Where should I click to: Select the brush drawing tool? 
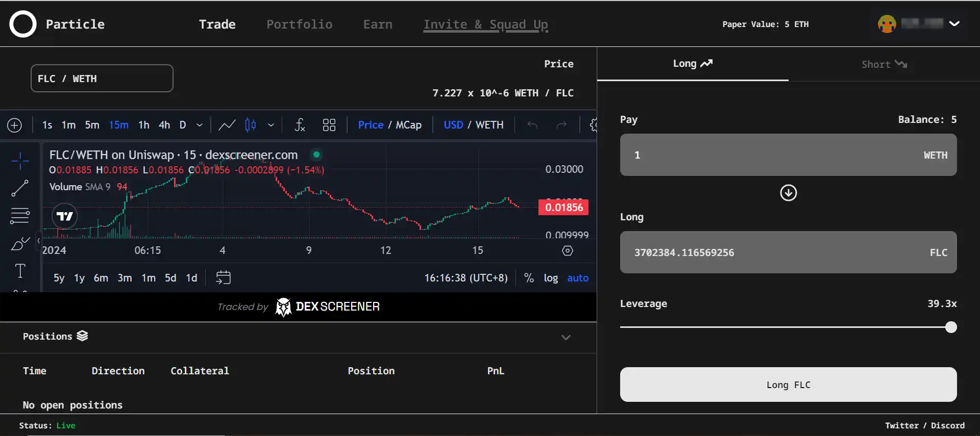coord(20,244)
